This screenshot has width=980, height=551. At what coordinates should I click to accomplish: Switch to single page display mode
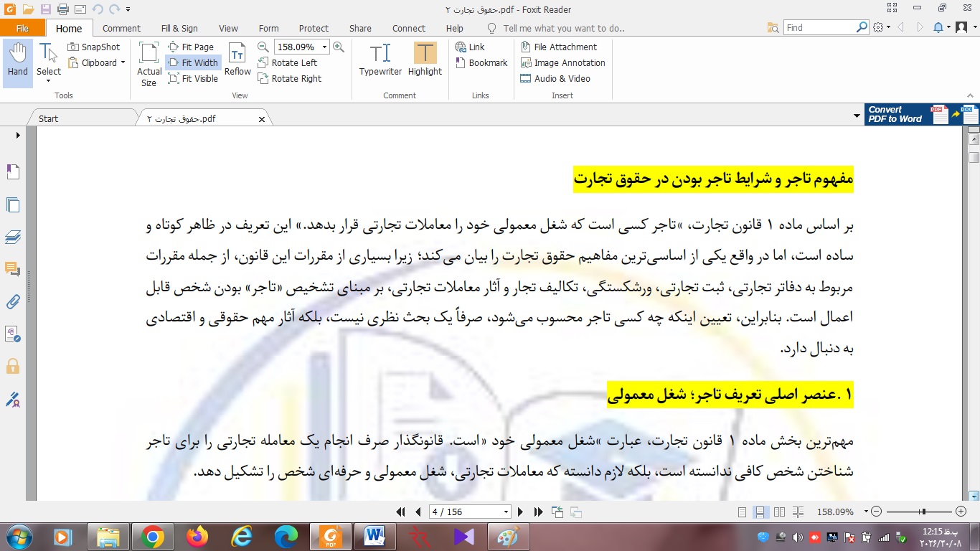[x=742, y=512]
